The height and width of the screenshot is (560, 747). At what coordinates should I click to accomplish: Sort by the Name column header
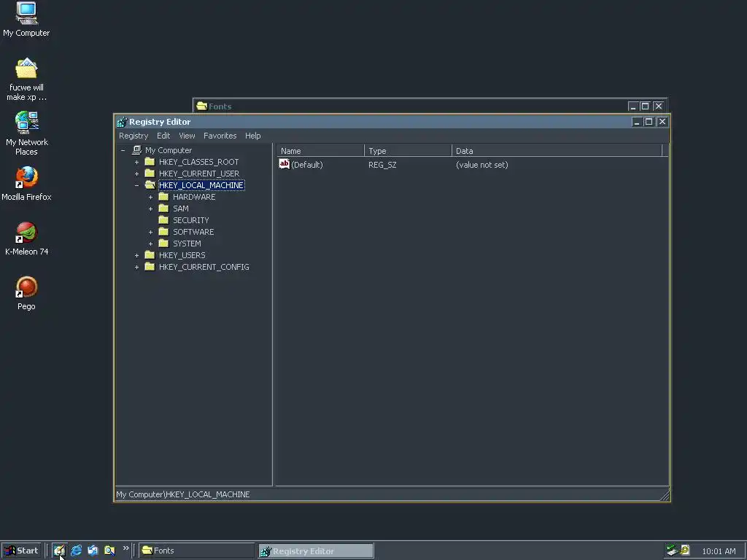click(x=320, y=150)
